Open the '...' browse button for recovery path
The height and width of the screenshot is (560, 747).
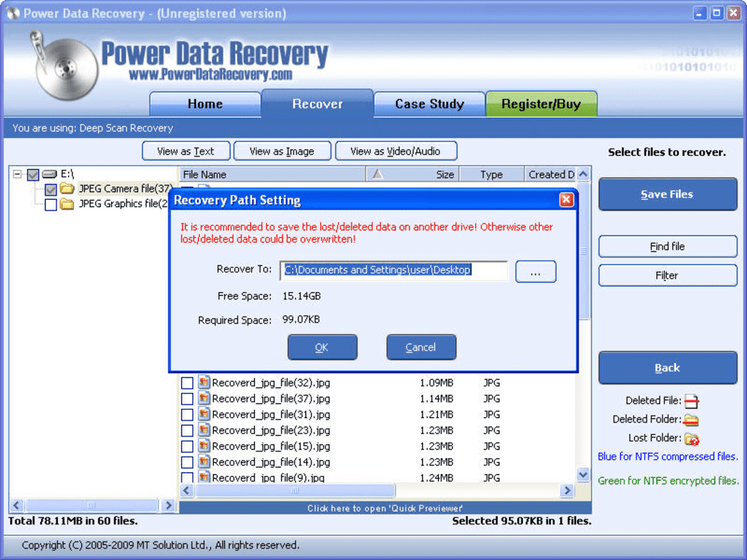coord(535,271)
